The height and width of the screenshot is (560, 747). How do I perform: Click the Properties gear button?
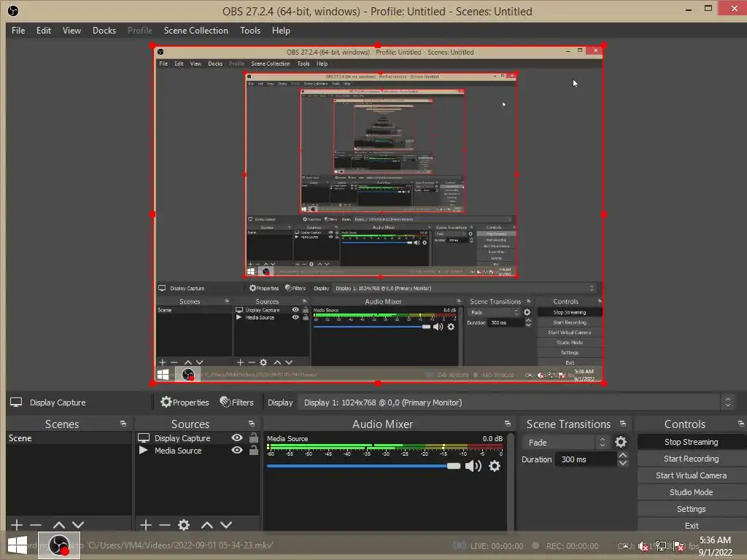(x=185, y=402)
